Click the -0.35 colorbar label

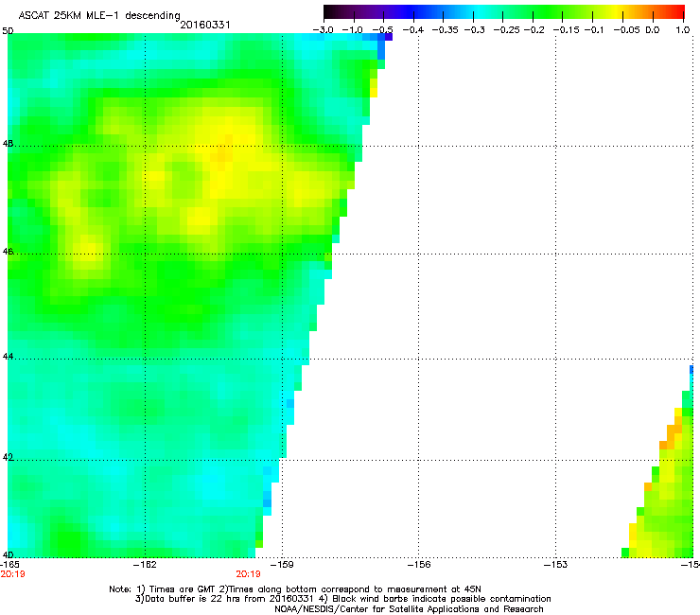click(446, 30)
